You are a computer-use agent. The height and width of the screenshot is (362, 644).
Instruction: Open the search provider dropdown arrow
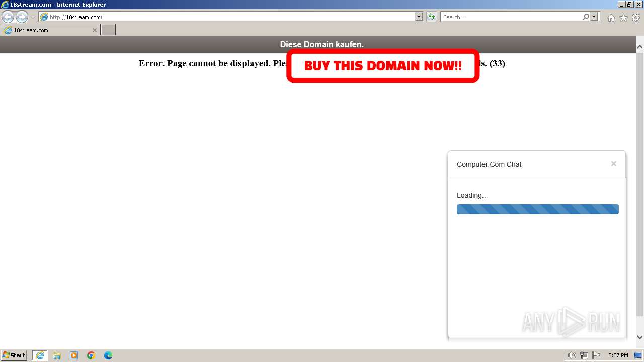tap(595, 17)
